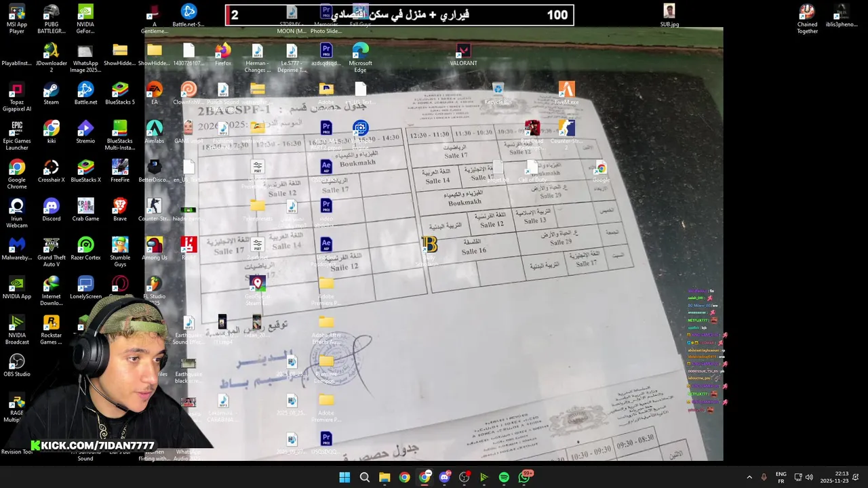Viewport: 868px width, 488px height.
Task: Select the Microsoft Edge desktop icon
Action: pos(360,58)
